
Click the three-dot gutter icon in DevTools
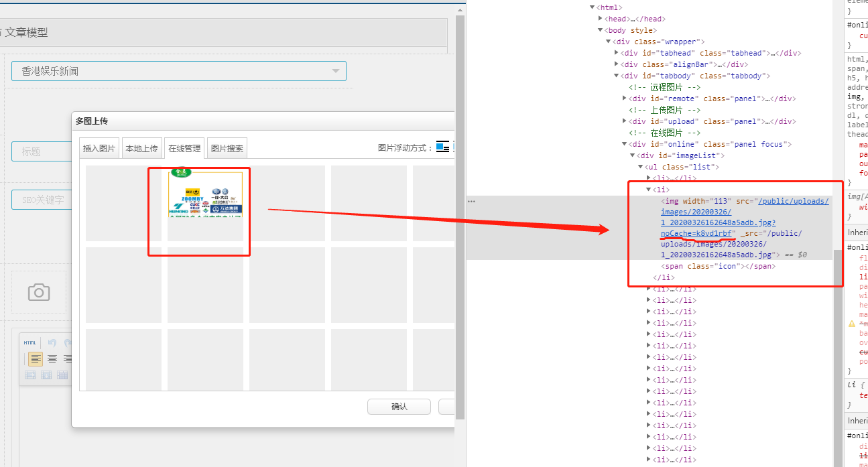(471, 201)
